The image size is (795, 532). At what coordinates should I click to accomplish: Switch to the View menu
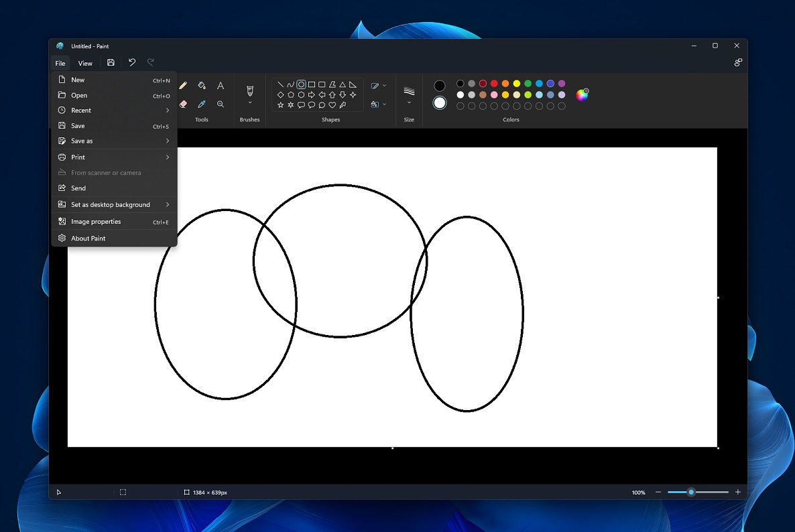pos(85,63)
